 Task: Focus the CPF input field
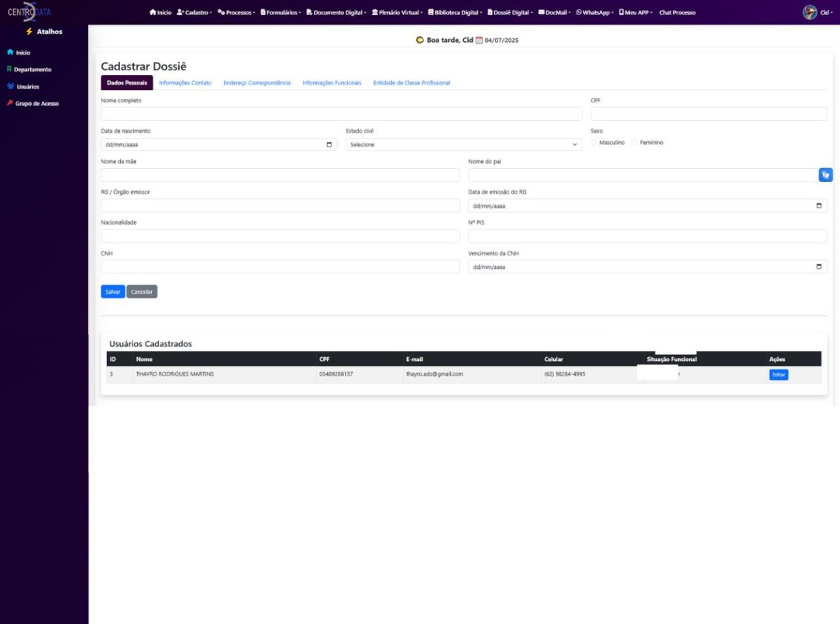[709, 114]
